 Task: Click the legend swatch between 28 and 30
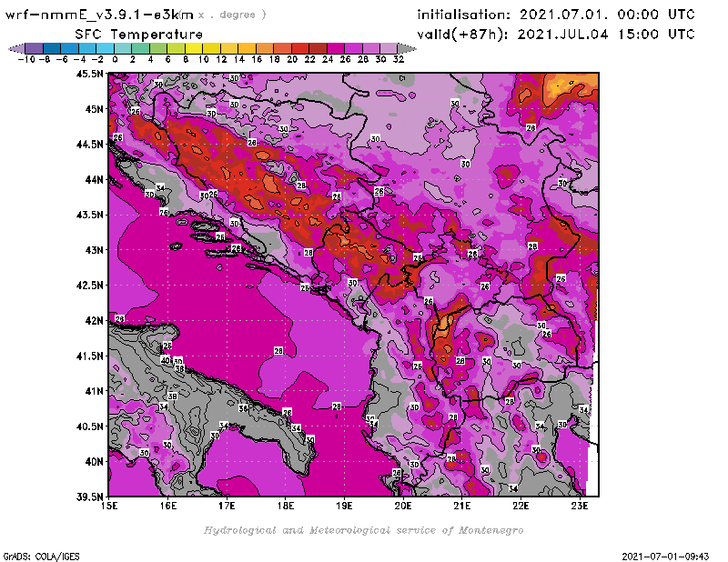click(x=371, y=48)
